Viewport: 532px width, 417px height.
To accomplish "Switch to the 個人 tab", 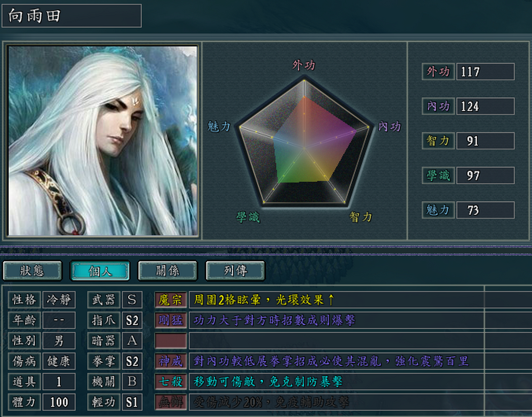I will [100, 270].
